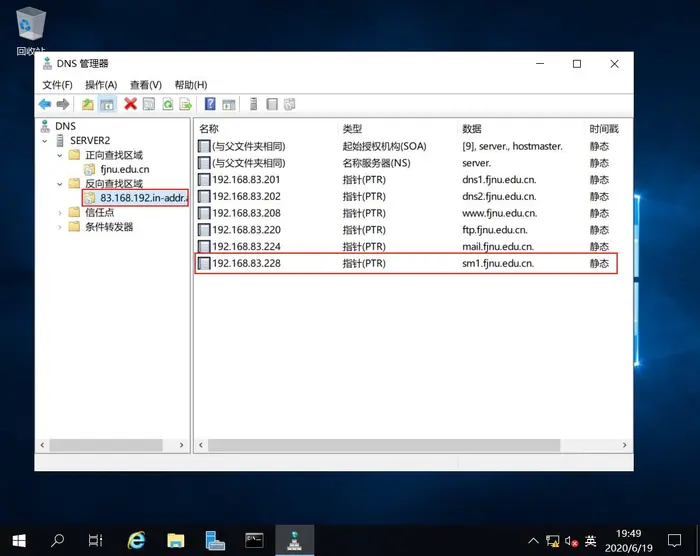This screenshot has height=556, width=700.
Task: Open the Recycle Bin desktop icon
Action: 31,31
